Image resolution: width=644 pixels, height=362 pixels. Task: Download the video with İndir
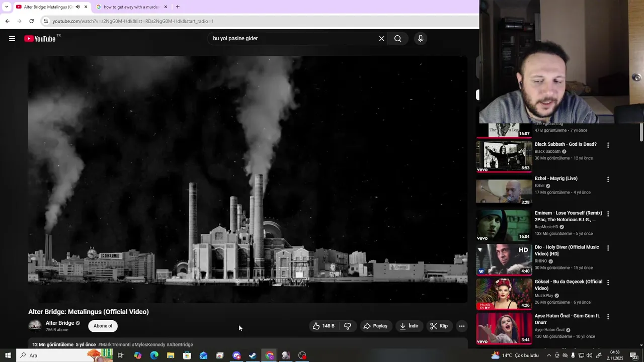(409, 326)
